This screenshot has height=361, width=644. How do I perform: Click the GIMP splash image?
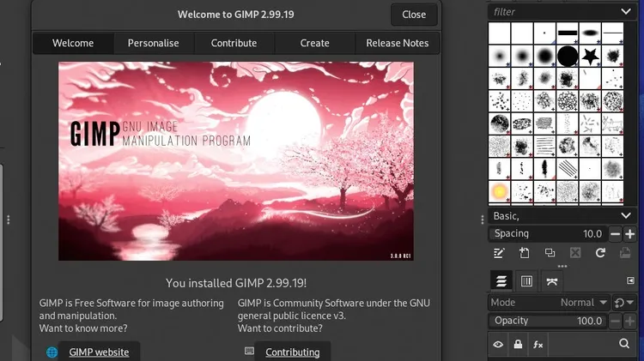pyautogui.click(x=236, y=161)
